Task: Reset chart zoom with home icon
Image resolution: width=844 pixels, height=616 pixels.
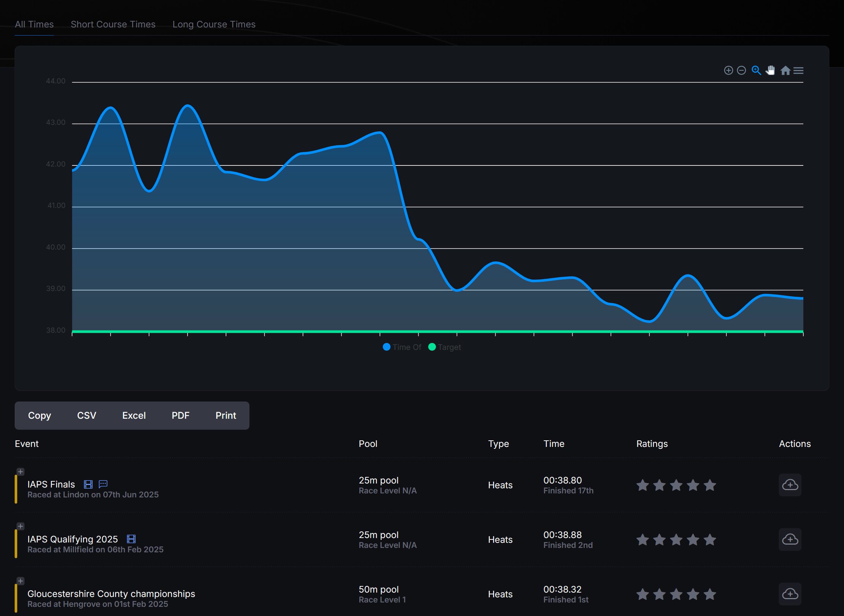Action: [785, 71]
